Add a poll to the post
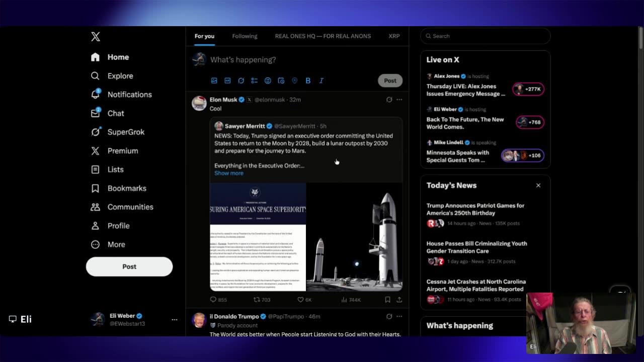Viewport: 644px width, 362px height. [x=255, y=80]
